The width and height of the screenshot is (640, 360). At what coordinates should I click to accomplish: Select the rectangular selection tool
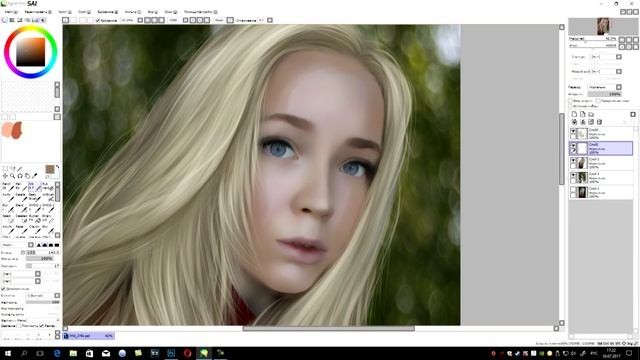click(5, 169)
